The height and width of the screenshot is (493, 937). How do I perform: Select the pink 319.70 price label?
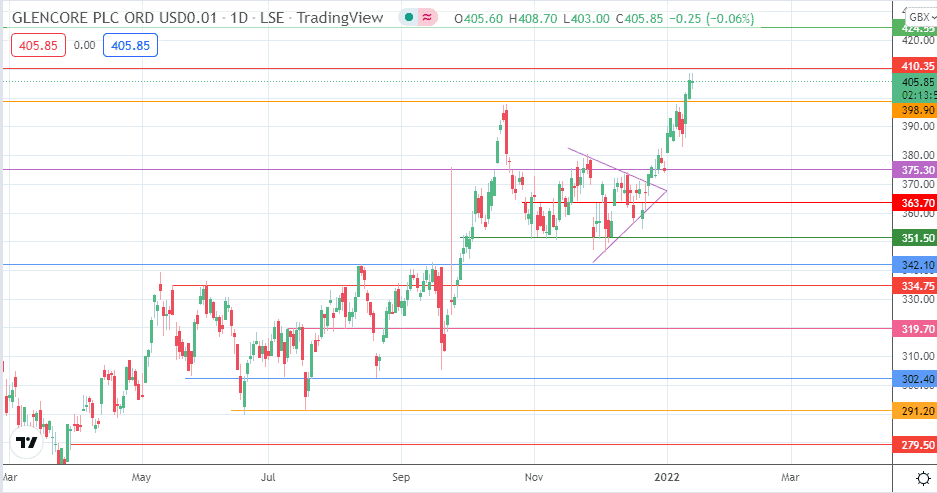915,329
